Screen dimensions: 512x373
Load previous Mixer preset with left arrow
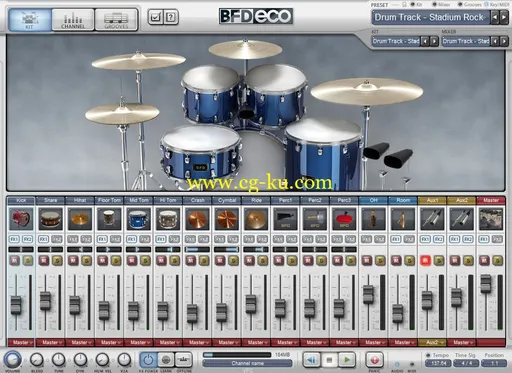pos(495,41)
